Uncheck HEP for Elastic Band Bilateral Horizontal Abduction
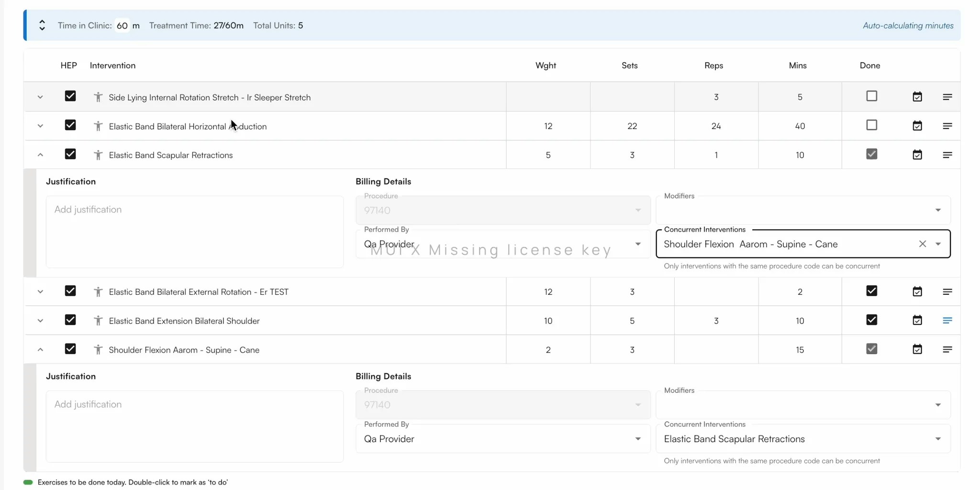980x490 pixels. point(70,125)
